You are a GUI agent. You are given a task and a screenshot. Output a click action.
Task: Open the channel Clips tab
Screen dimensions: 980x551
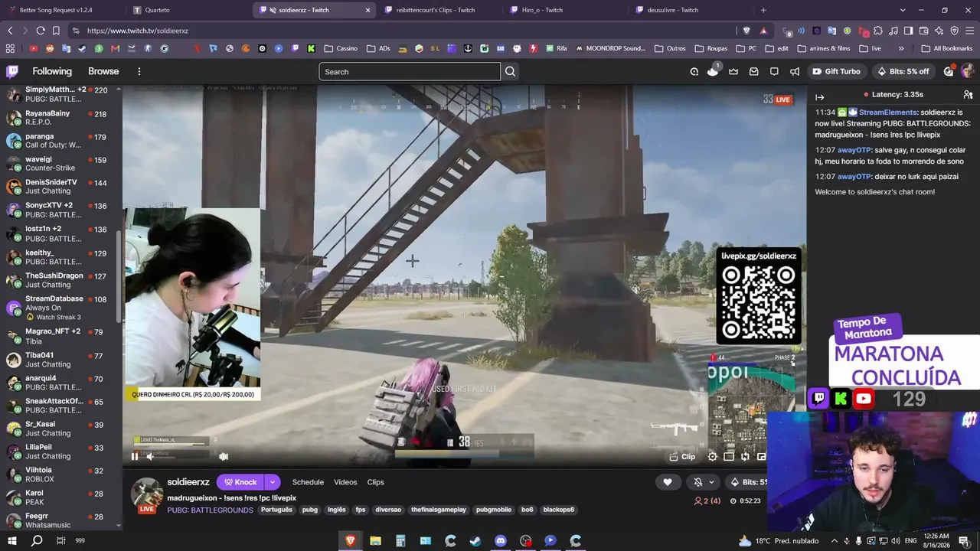[x=375, y=482]
